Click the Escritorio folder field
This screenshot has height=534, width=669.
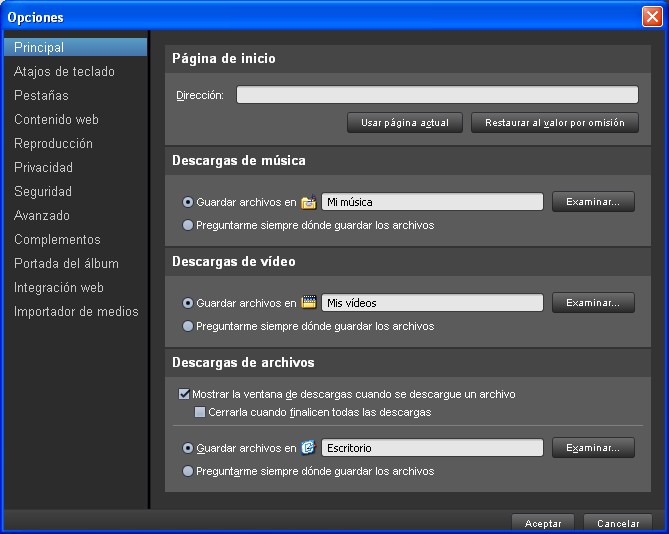coord(432,448)
